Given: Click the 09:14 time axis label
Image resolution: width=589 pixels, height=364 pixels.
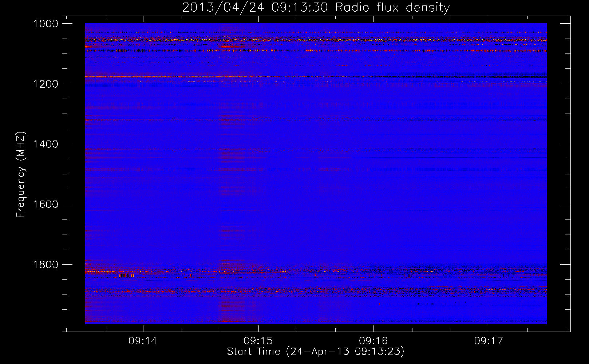Looking at the screenshot, I should [143, 341].
